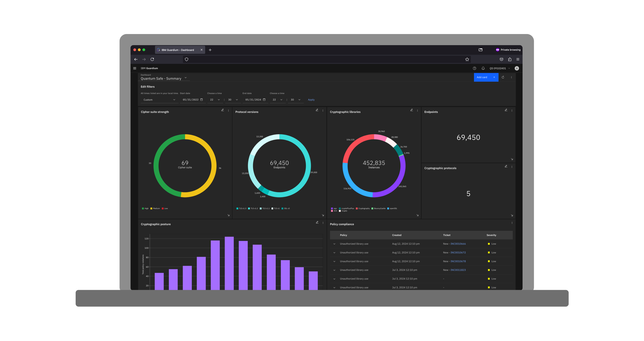Click the Apply filters link
The width and height of the screenshot is (644, 341).
click(x=311, y=99)
